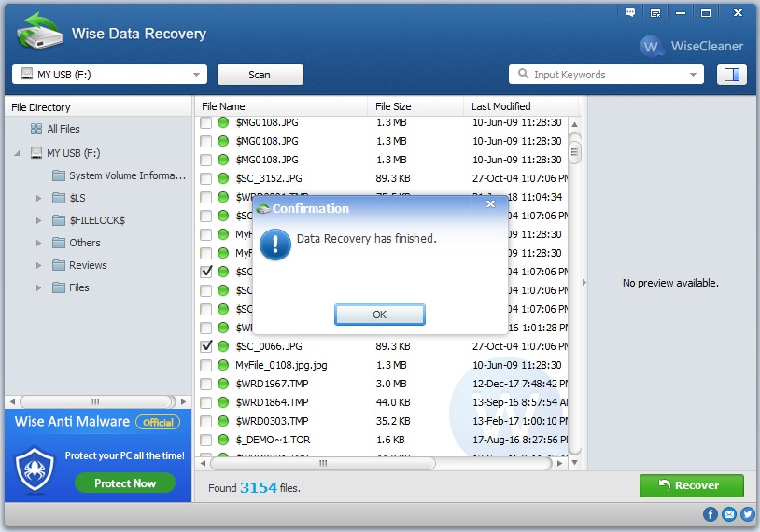Click the Input Keywords search field
Screen dimensions: 760x532
[607, 75]
